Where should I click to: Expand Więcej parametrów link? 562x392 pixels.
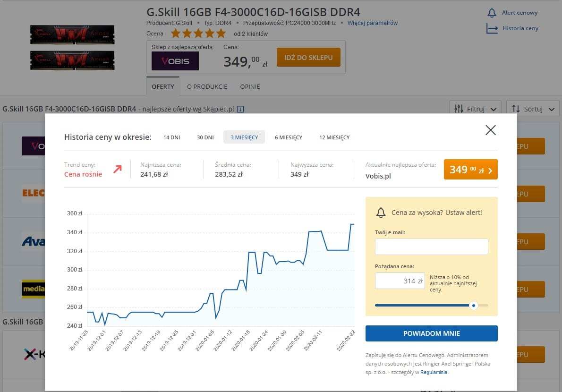coord(373,23)
